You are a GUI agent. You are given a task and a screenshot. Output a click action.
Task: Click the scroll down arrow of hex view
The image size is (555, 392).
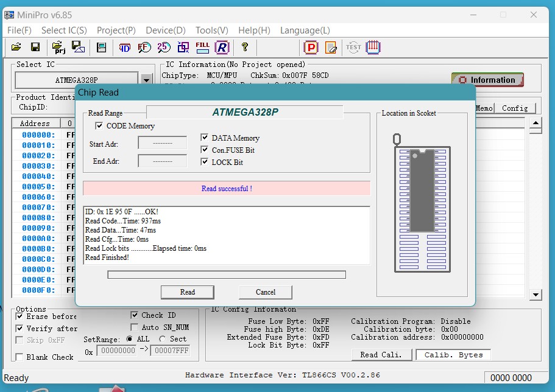(x=536, y=295)
